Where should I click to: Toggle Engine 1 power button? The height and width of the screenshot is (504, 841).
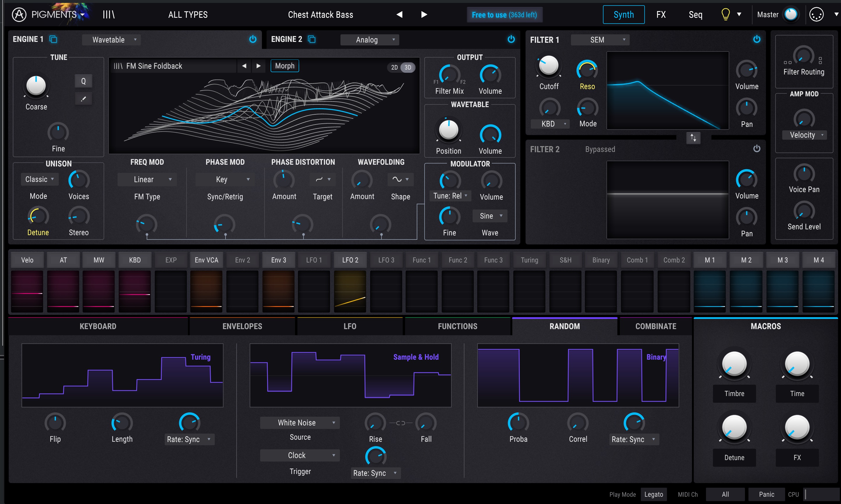point(253,39)
